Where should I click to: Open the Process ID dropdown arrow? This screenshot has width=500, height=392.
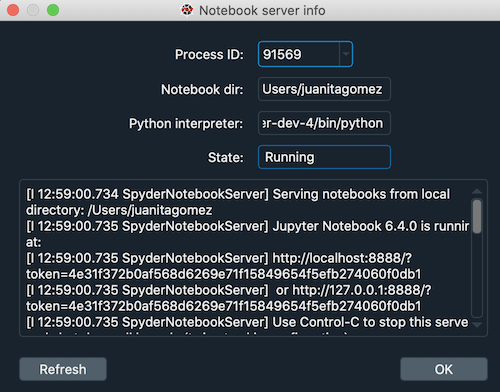tap(346, 54)
